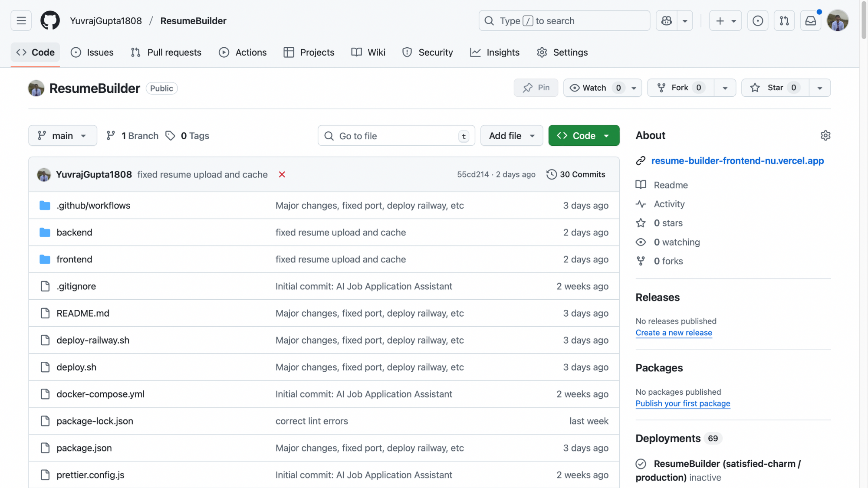The width and height of the screenshot is (868, 488).
Task: View the 30 Commits history
Action: coord(576,174)
